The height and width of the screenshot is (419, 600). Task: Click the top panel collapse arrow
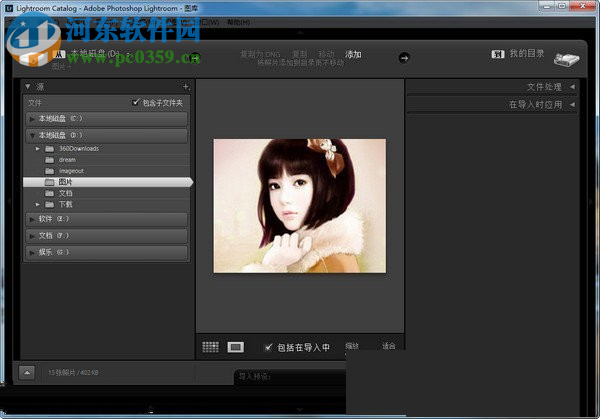point(300,33)
